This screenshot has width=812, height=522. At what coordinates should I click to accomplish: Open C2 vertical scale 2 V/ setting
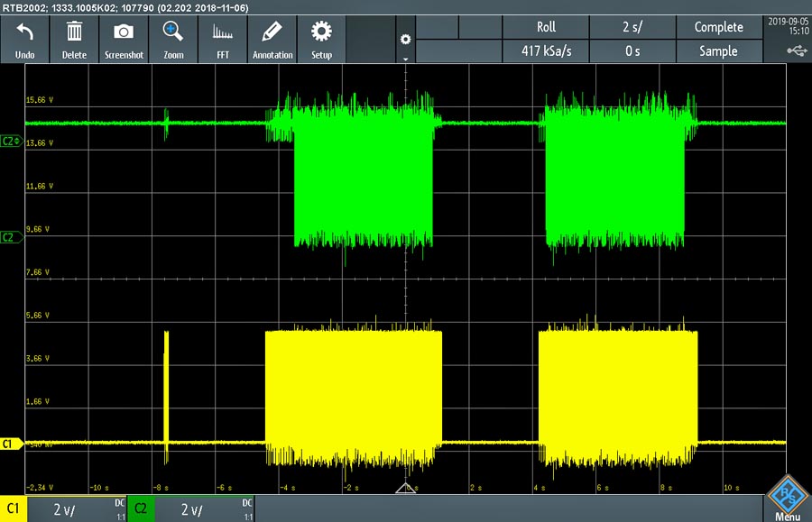pyautogui.click(x=204, y=509)
